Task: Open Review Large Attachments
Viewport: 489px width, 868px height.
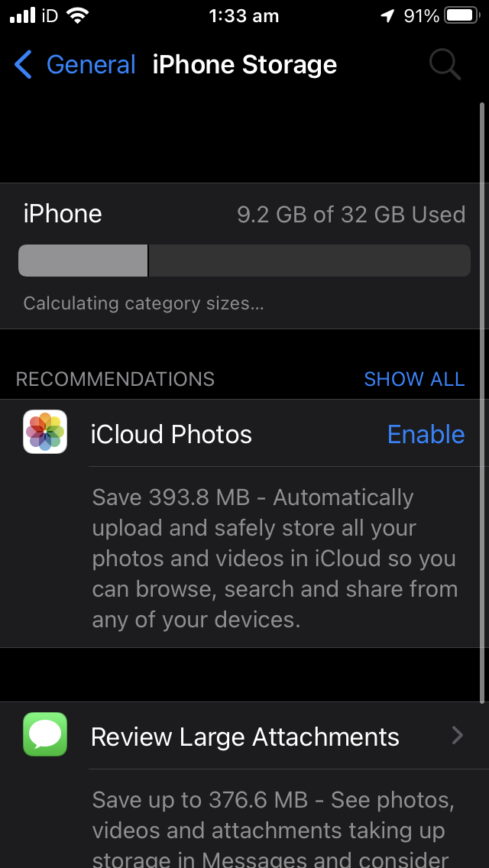Action: (x=244, y=736)
